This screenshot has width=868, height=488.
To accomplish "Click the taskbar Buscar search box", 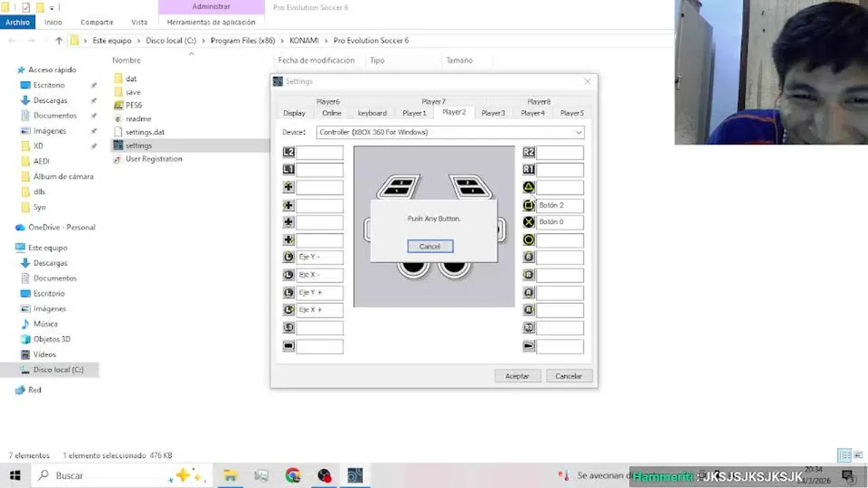I will click(x=121, y=476).
